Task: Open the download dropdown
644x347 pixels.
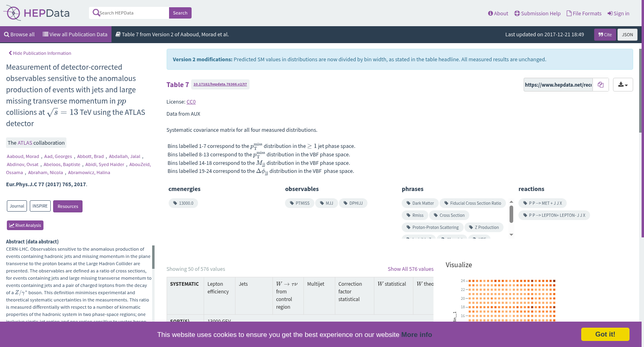Action: click(x=623, y=85)
